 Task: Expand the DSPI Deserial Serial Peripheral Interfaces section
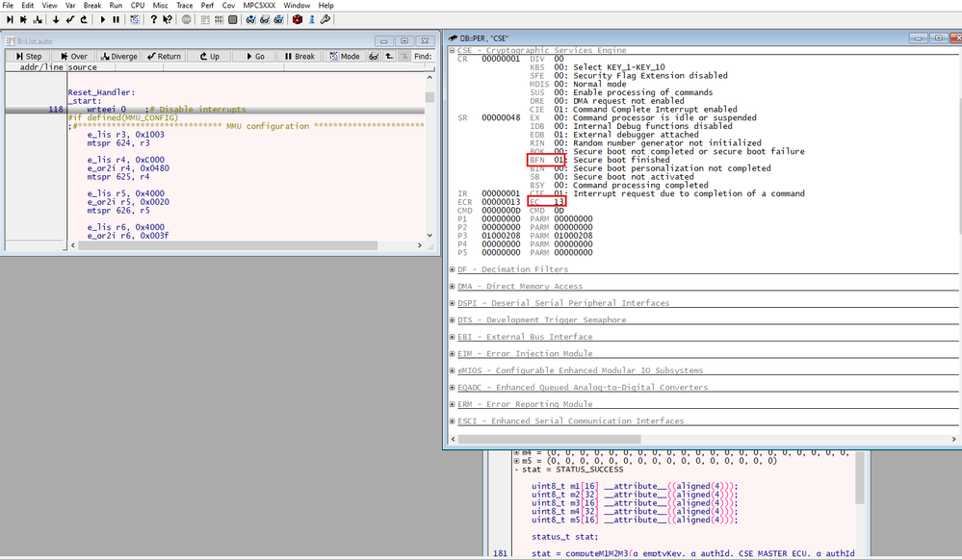click(453, 303)
